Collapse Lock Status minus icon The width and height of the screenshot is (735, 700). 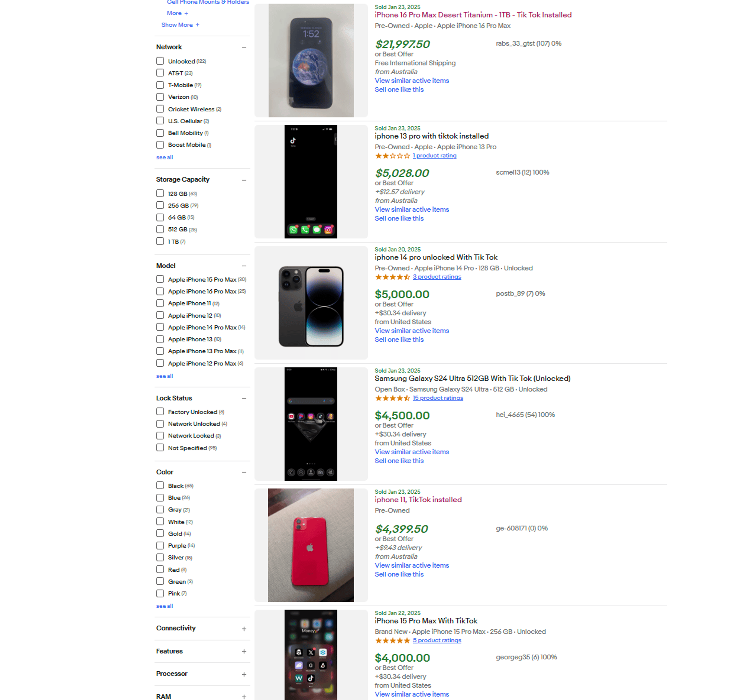(x=244, y=398)
